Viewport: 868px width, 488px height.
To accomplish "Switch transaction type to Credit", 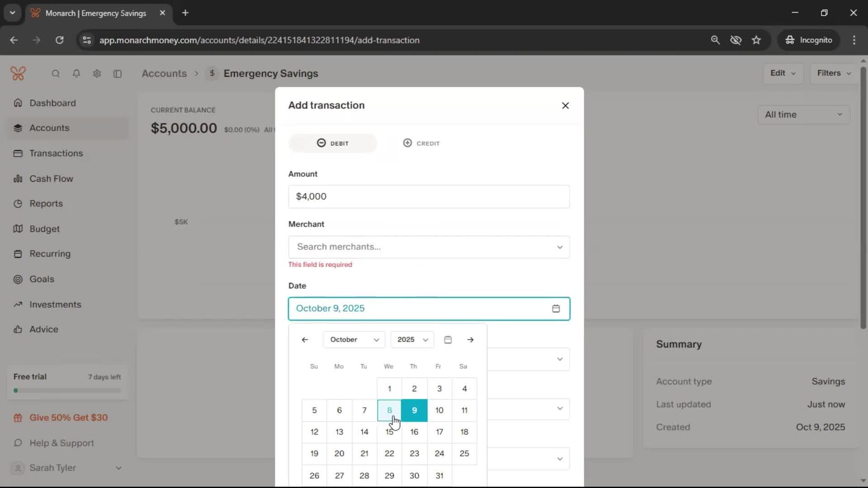I will tap(421, 143).
